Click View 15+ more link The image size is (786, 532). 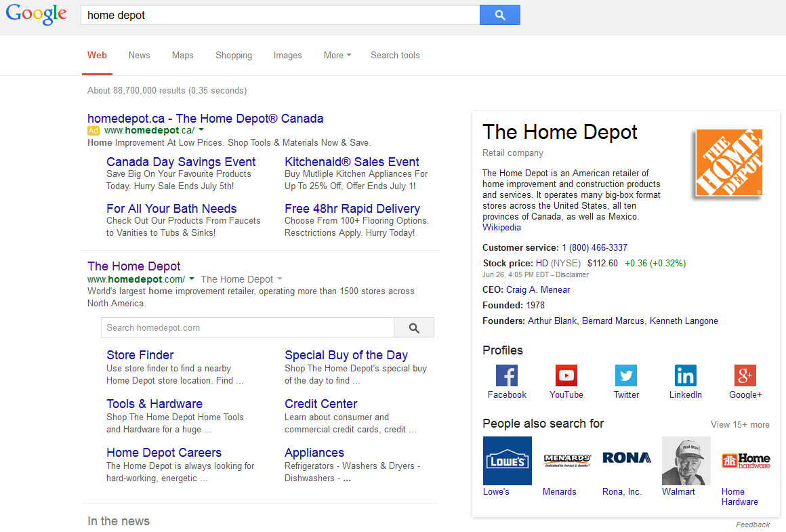coord(739,425)
